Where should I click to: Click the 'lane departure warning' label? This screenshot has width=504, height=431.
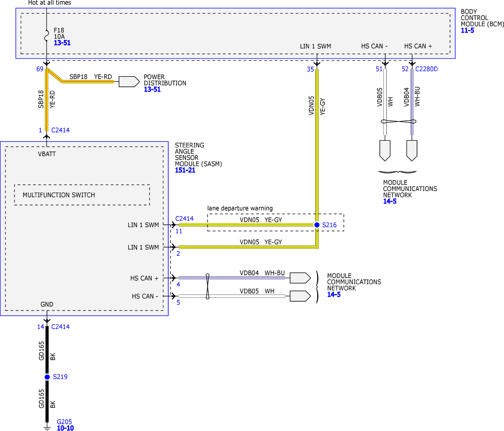pyautogui.click(x=240, y=208)
